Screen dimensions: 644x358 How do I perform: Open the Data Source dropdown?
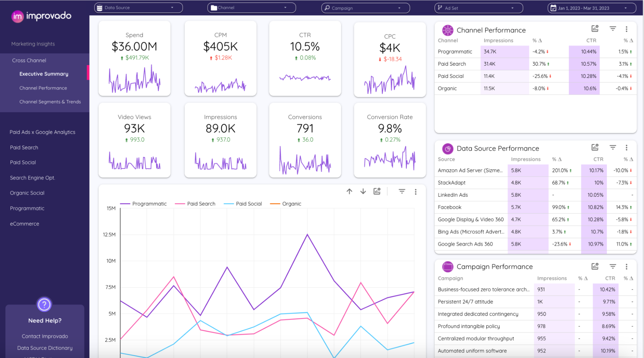138,7
